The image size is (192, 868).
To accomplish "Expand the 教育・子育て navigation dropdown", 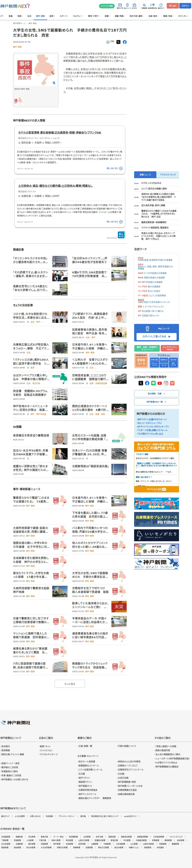I will 94,16.
